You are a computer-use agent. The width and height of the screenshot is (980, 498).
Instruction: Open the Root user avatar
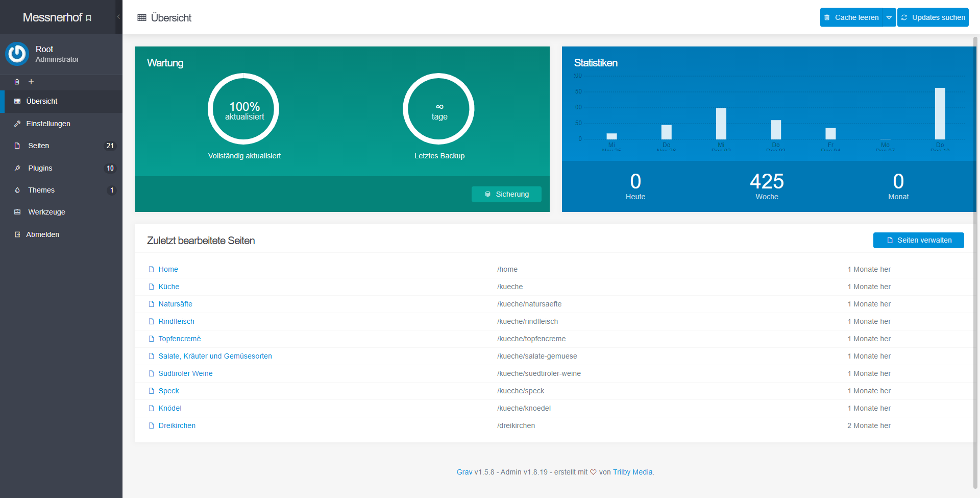click(x=17, y=54)
